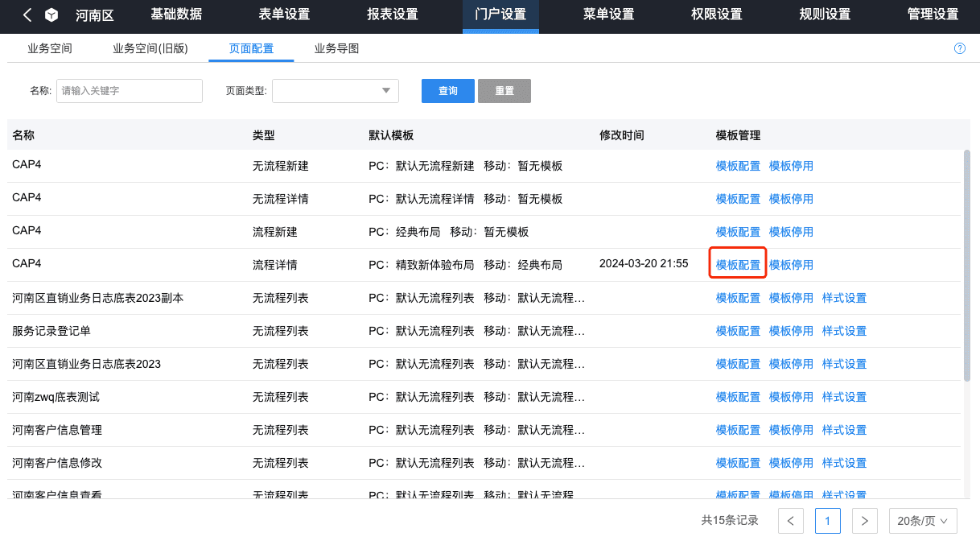Open 基础数据 menu
Screen dimensions: 980x541
pyautogui.click(x=176, y=14)
